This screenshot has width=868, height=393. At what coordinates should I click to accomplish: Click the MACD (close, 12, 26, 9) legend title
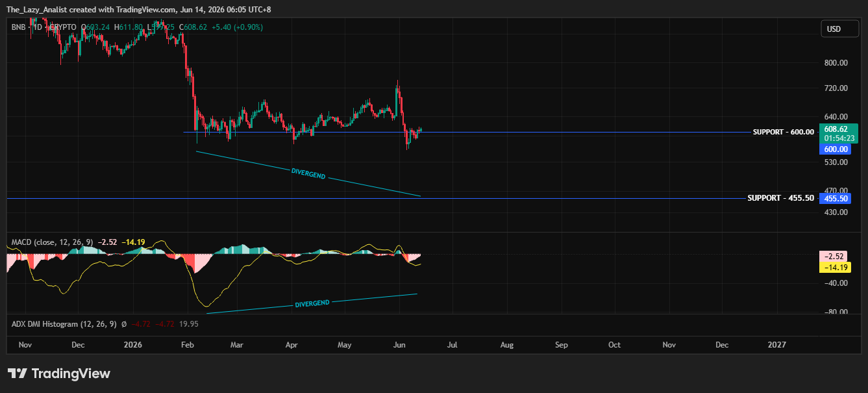point(52,242)
